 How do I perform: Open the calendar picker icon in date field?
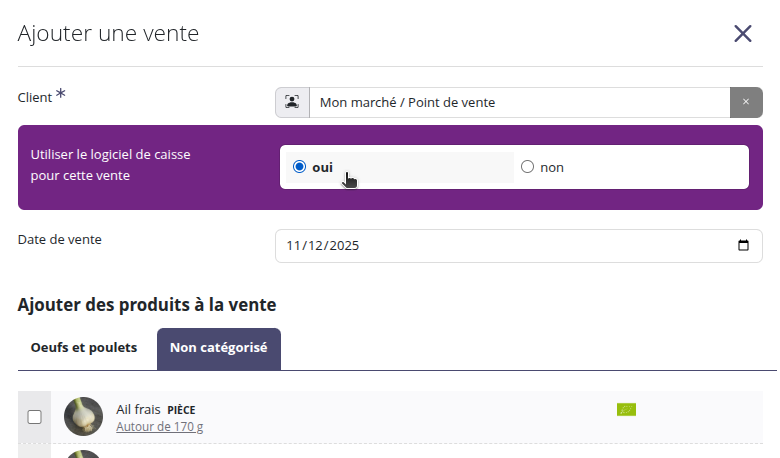[742, 246]
